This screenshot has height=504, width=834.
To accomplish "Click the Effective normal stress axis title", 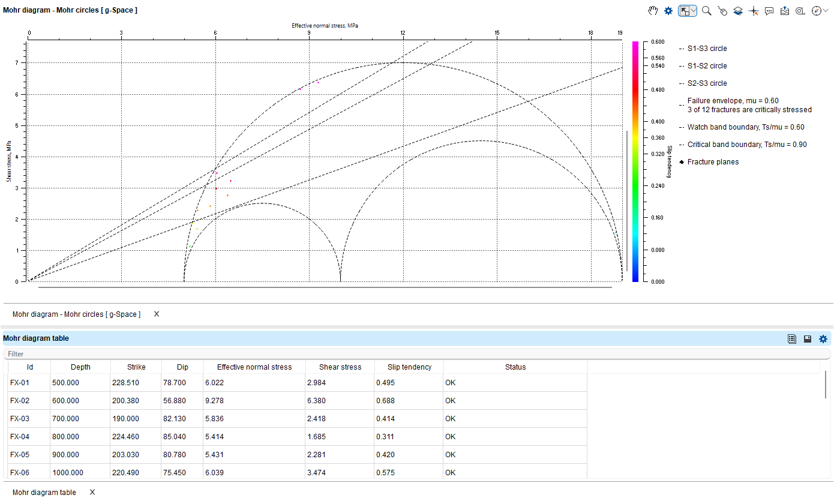I will 325,26.
